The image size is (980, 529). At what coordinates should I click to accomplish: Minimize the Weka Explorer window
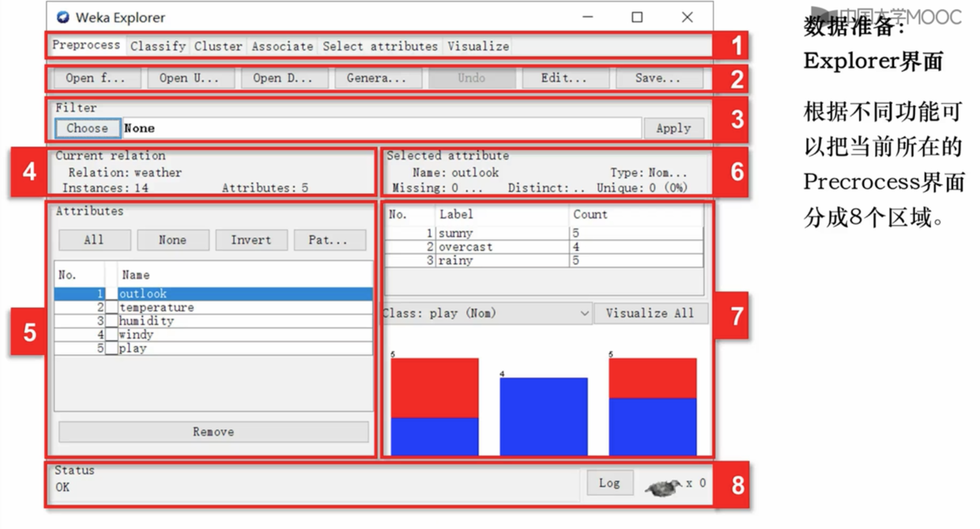587,17
